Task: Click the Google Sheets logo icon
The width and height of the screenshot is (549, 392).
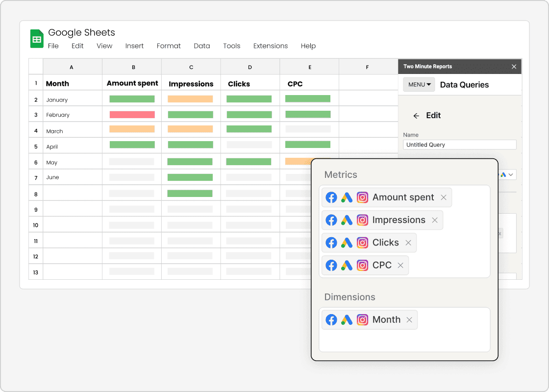Action: [x=36, y=38]
